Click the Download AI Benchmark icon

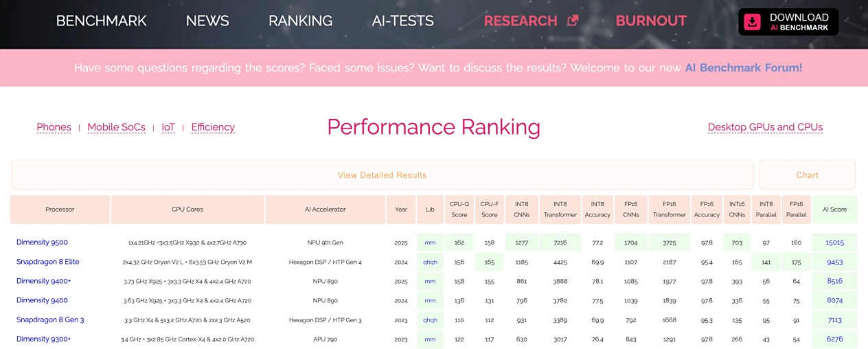coord(753,22)
